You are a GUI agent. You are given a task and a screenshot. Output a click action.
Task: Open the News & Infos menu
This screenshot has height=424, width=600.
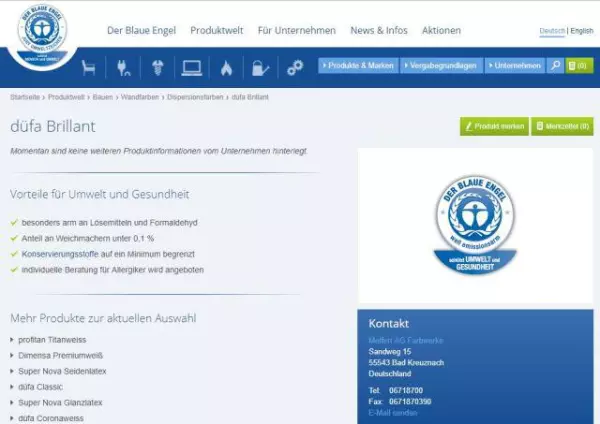(x=379, y=30)
